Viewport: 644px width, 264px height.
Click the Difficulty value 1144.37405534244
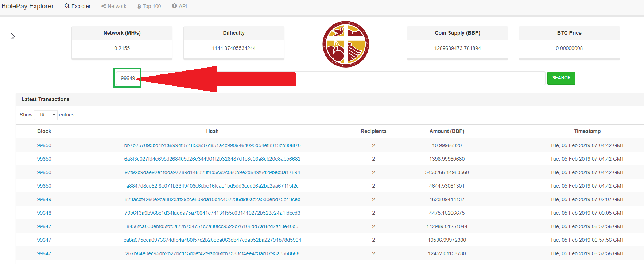tap(234, 48)
